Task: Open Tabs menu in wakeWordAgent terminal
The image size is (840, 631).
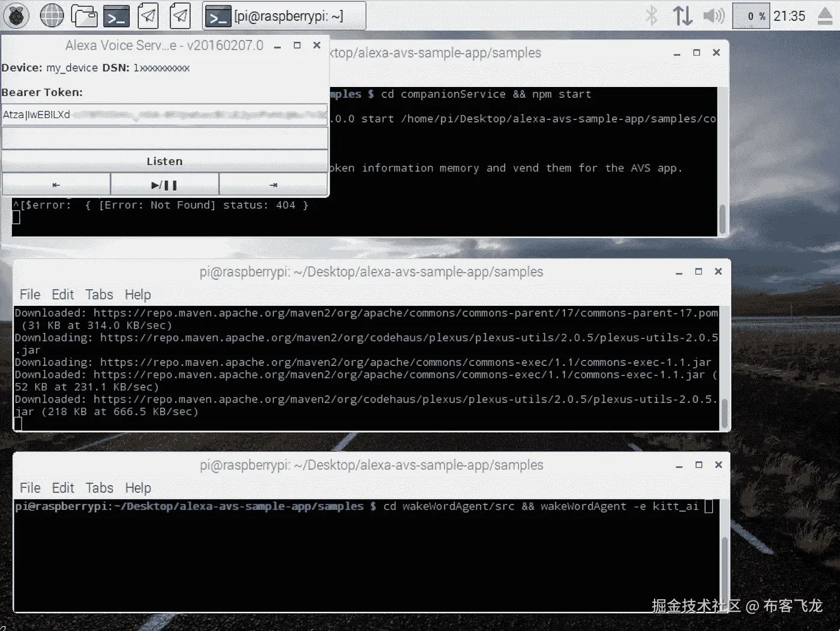Action: 99,488
